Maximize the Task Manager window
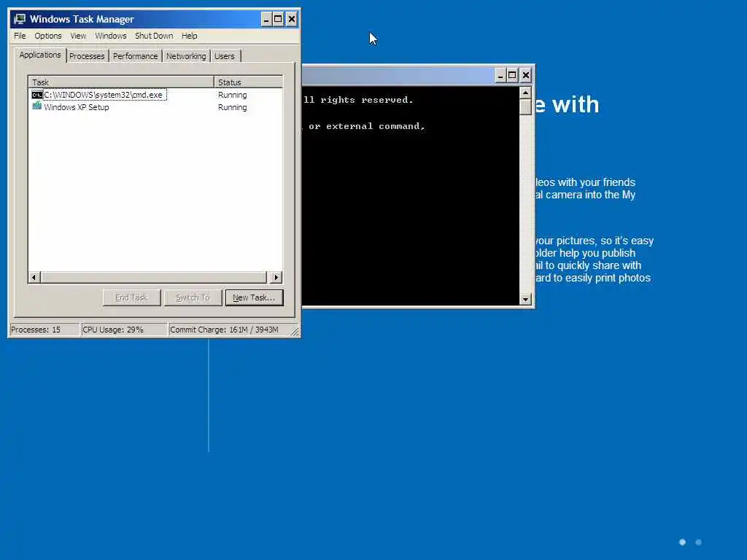747x560 pixels. point(278,19)
